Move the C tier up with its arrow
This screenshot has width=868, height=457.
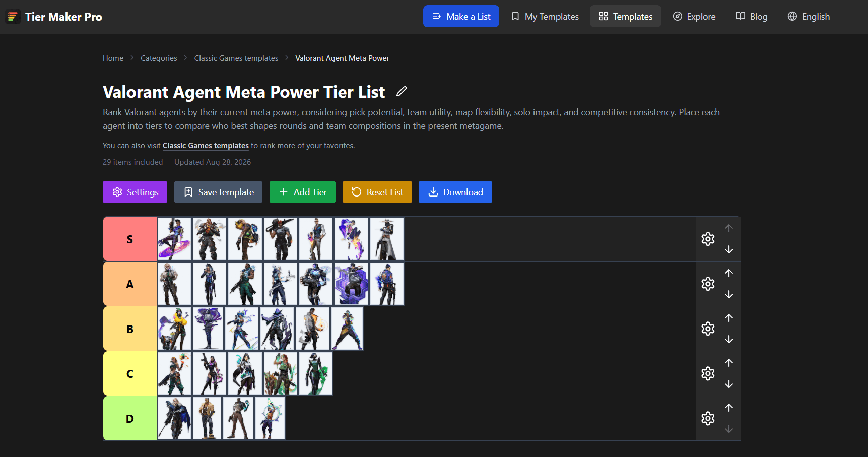(729, 363)
